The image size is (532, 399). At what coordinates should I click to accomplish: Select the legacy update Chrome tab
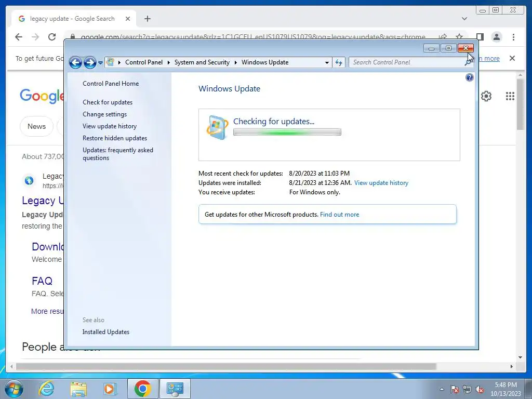click(x=72, y=19)
